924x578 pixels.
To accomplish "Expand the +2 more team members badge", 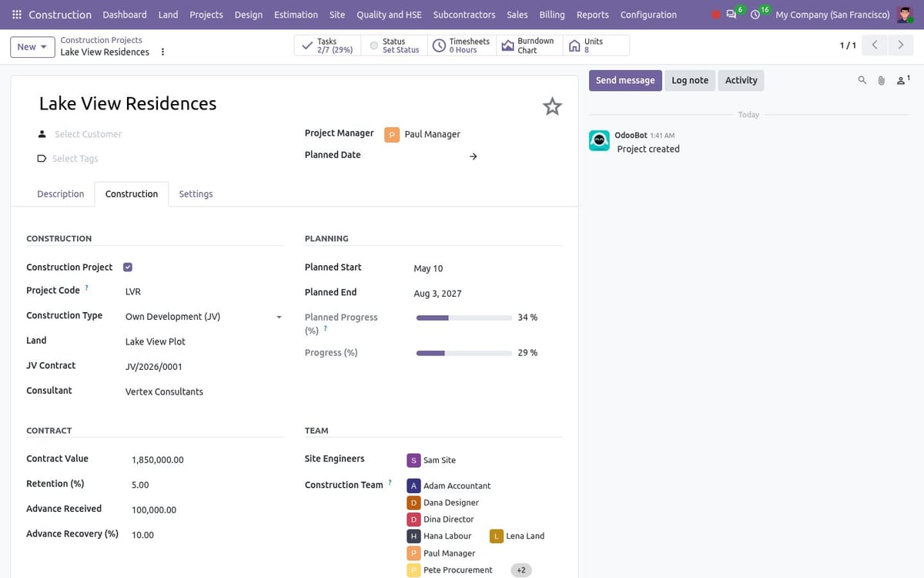I will (521, 570).
